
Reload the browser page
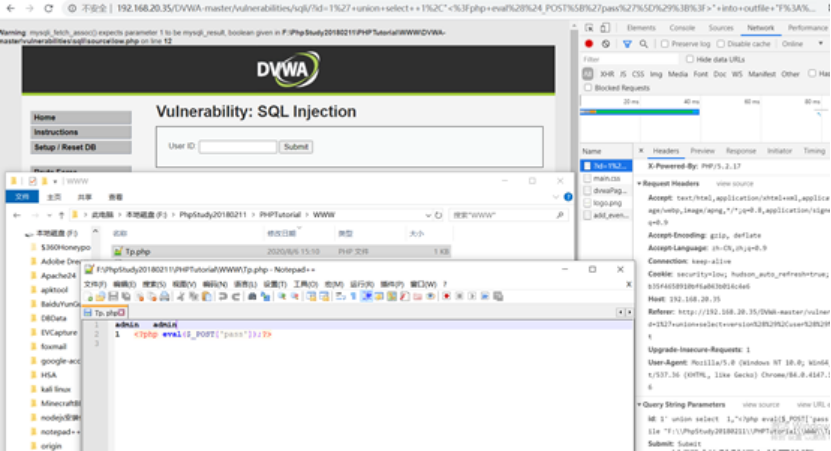pyautogui.click(x=49, y=8)
